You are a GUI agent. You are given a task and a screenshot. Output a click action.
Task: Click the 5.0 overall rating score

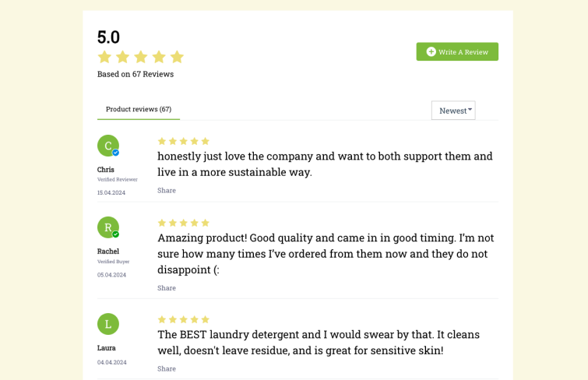click(x=108, y=37)
